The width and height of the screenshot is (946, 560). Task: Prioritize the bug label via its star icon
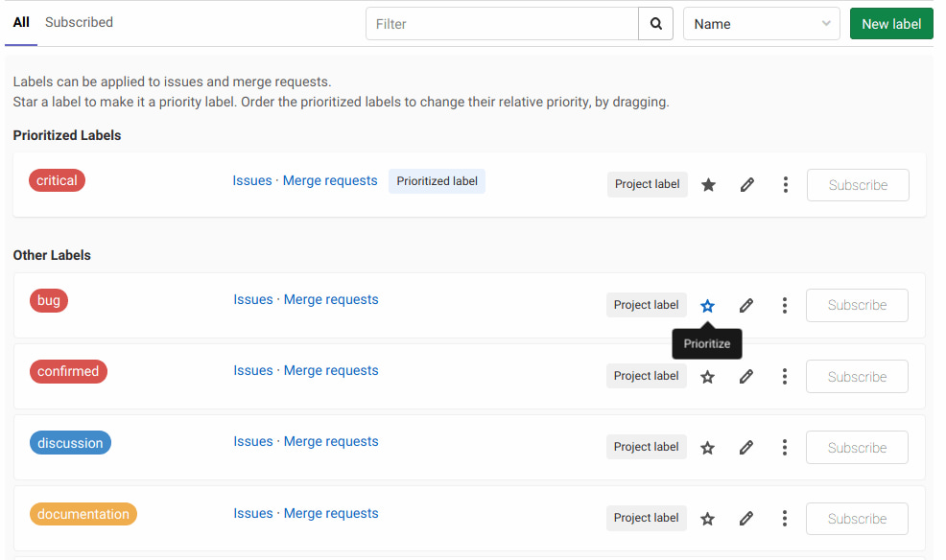click(x=708, y=305)
